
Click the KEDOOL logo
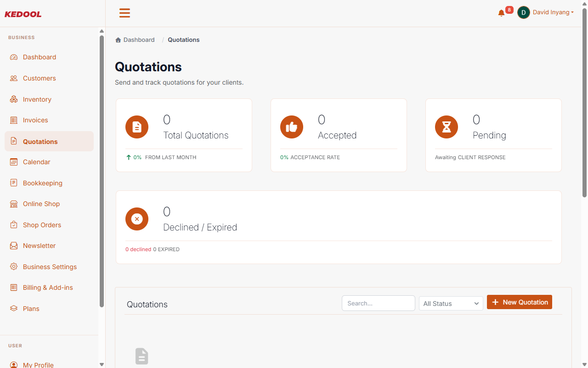click(x=23, y=14)
